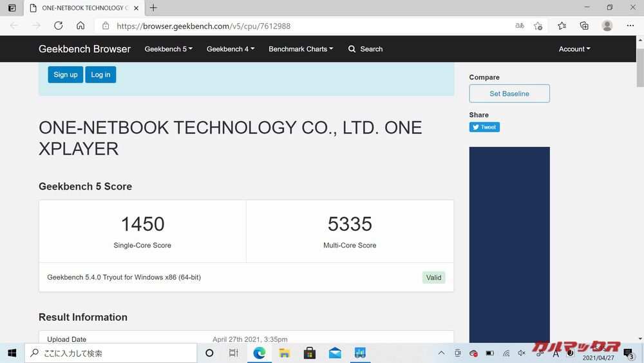Click the Geekbench Browser home link
This screenshot has width=644, height=363.
pos(84,49)
